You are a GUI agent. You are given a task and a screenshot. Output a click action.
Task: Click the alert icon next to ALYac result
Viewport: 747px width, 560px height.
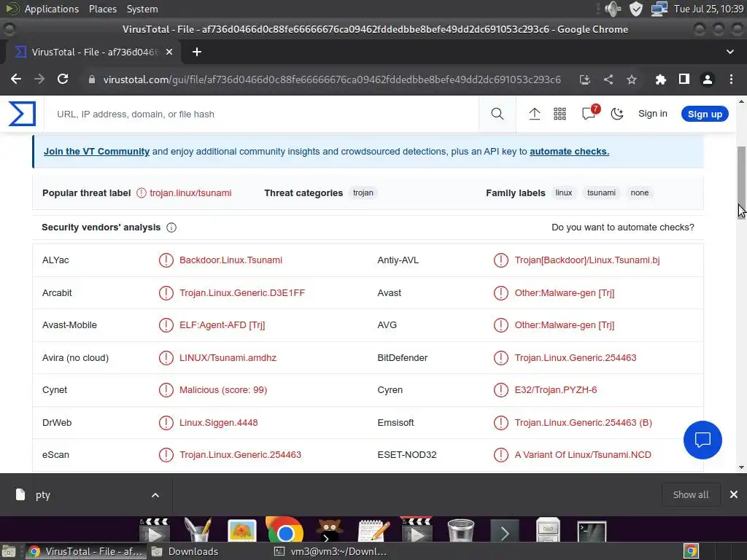coord(166,260)
